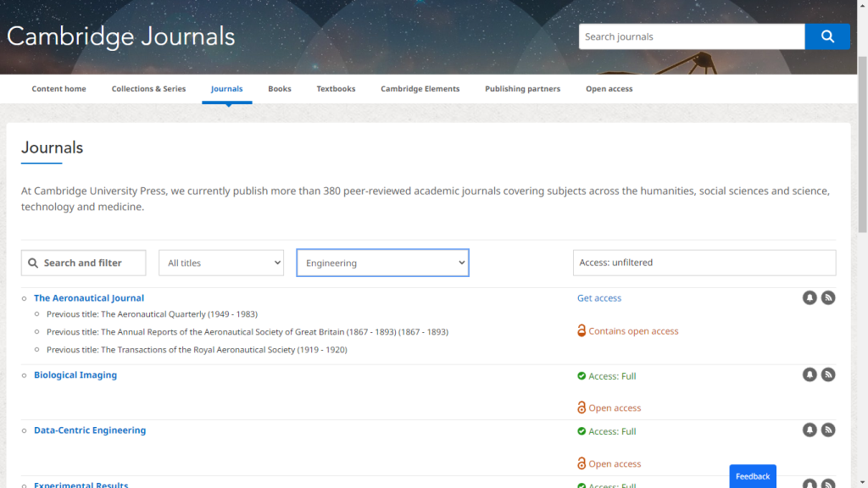Viewport: 868px width, 488px height.
Task: Click the blue search magnifier button
Action: click(x=827, y=36)
